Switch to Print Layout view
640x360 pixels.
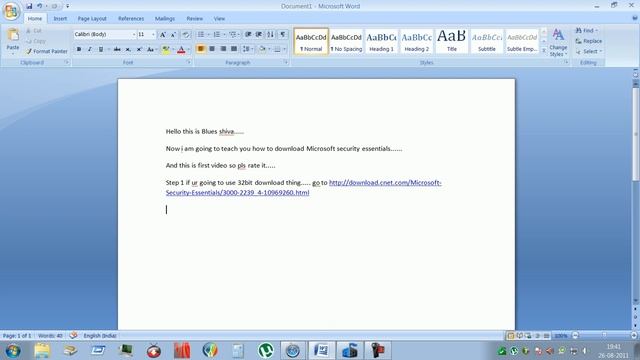(x=510, y=336)
